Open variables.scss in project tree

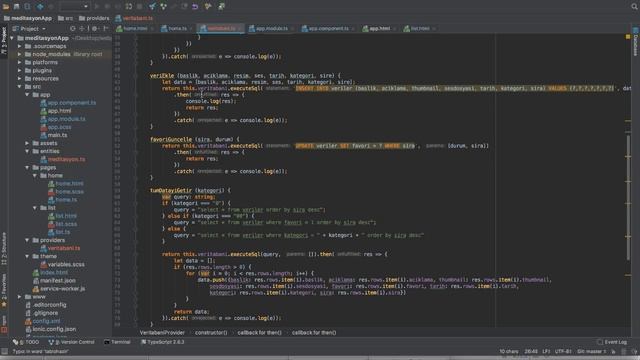[x=62, y=264]
